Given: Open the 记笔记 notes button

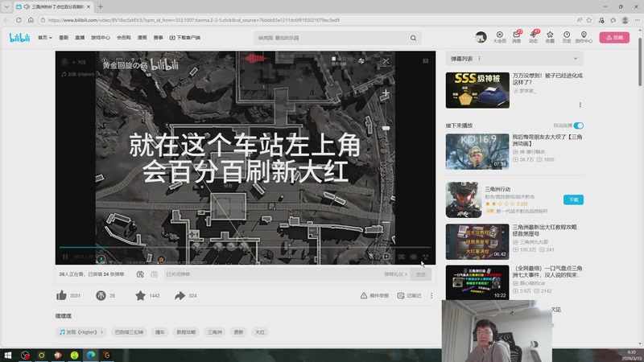Looking at the screenshot, I should (409, 295).
